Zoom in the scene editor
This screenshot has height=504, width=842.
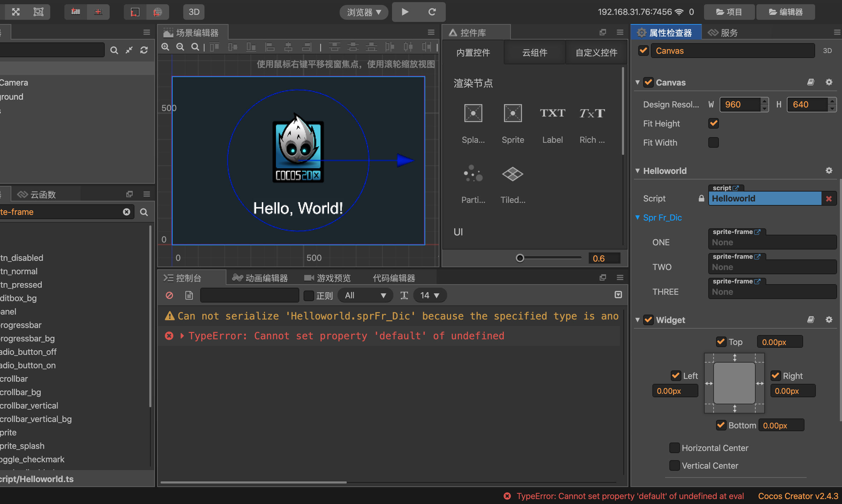point(165,47)
